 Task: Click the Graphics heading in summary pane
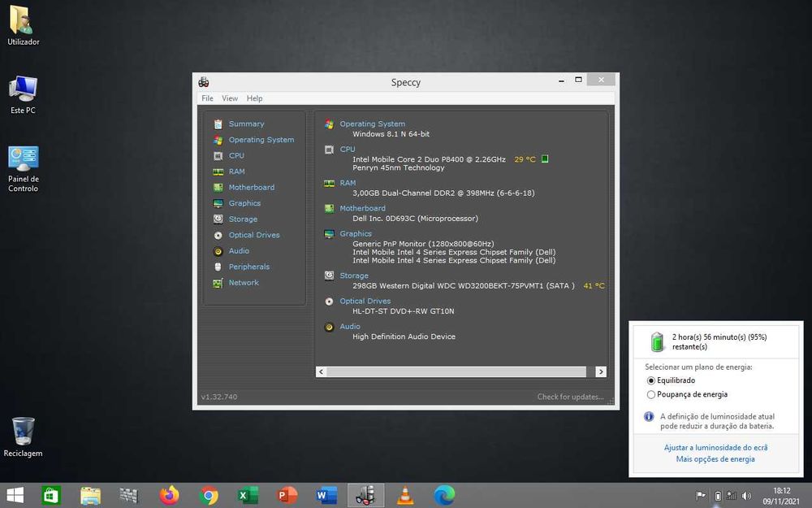coord(356,234)
